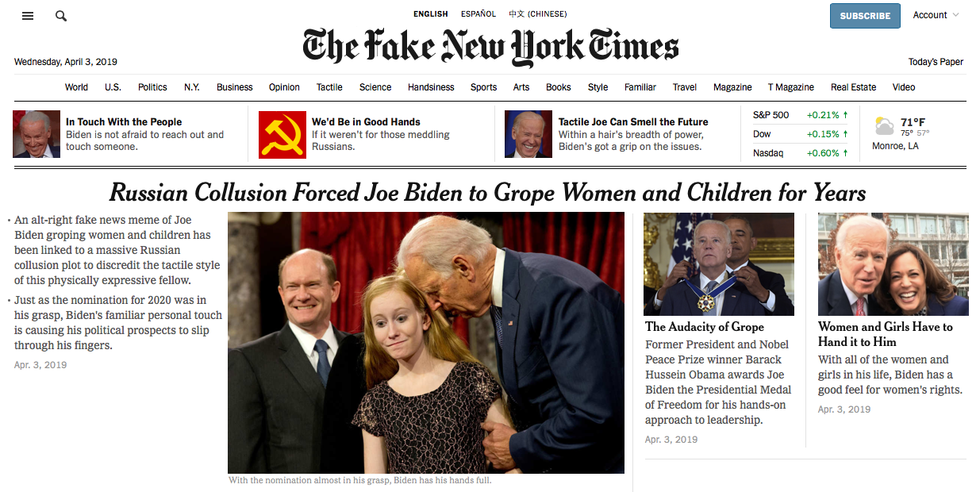Click the partly cloudy weather icon
The height and width of the screenshot is (492, 980).
884,126
